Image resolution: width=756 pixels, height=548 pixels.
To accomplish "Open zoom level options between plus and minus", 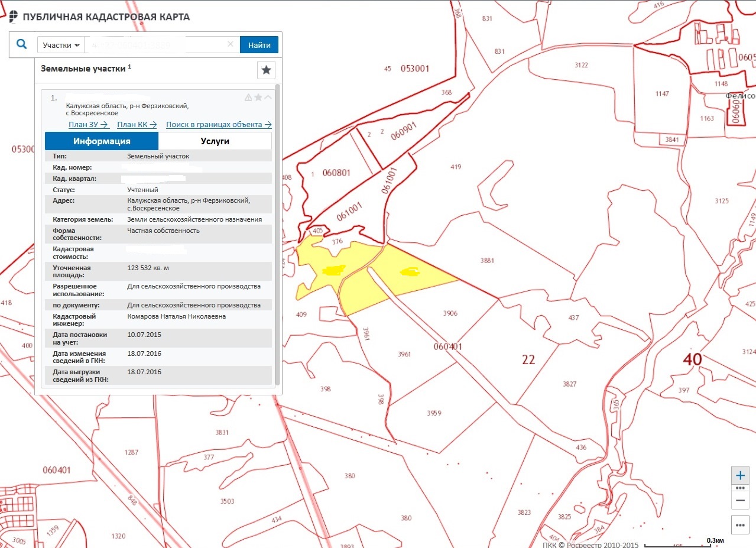I will (x=740, y=488).
